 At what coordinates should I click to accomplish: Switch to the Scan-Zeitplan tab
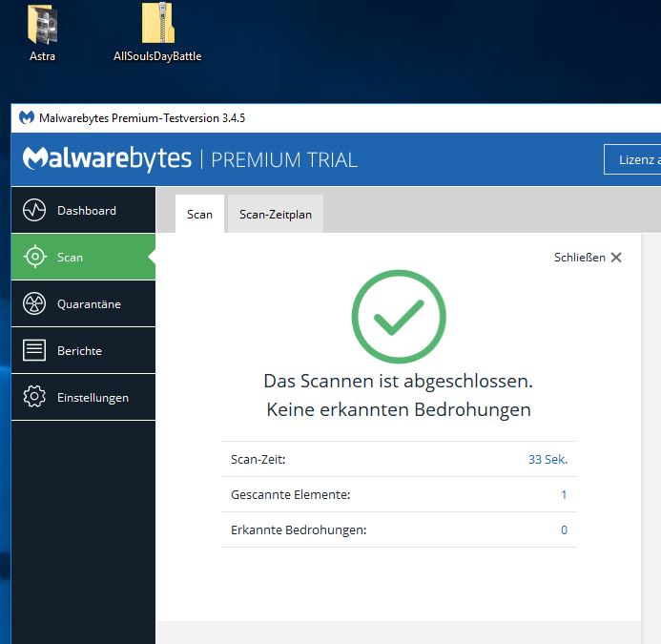coord(276,214)
